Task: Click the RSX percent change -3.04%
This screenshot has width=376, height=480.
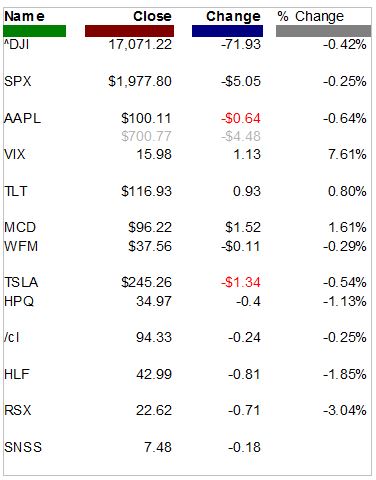Action: (345, 410)
